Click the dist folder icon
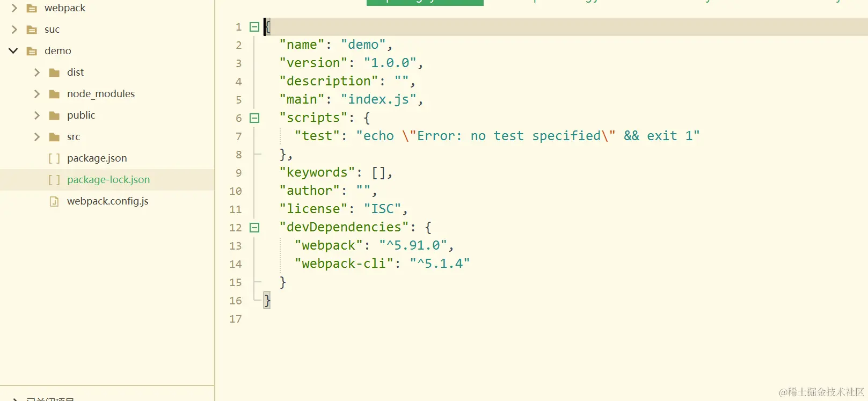The width and height of the screenshot is (868, 401). [54, 72]
